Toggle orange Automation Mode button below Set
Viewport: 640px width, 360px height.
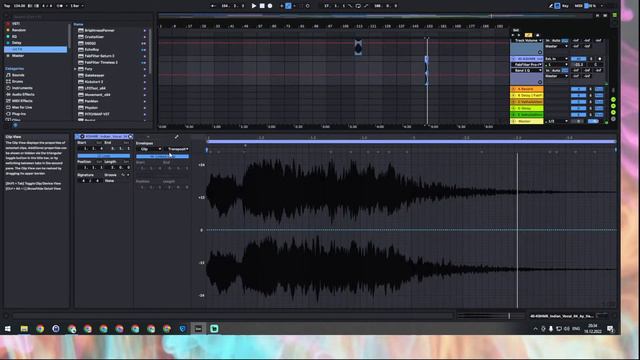click(529, 35)
